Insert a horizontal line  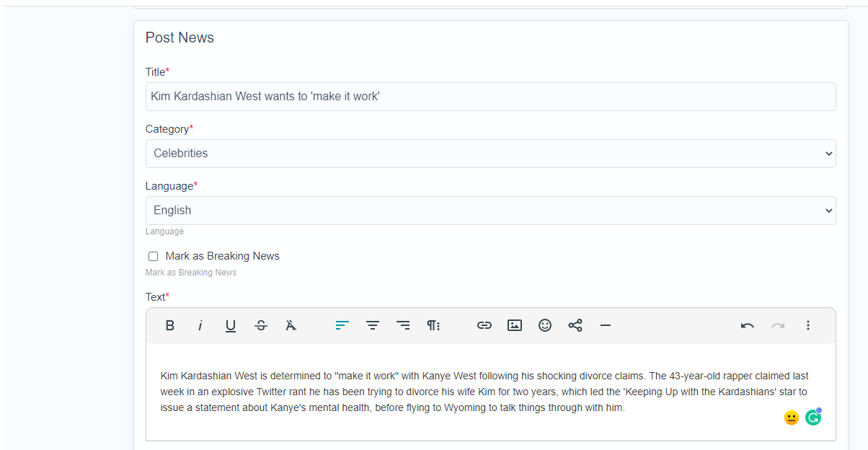(x=606, y=325)
